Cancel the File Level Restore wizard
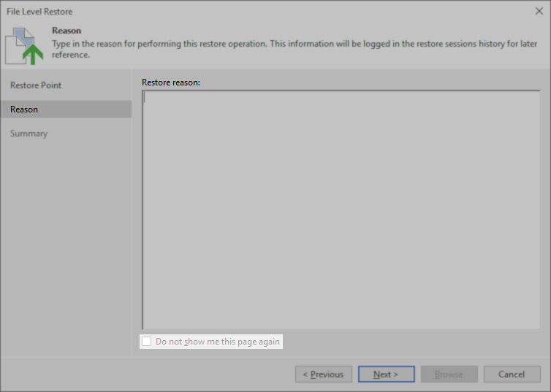551x392 pixels. coord(512,374)
